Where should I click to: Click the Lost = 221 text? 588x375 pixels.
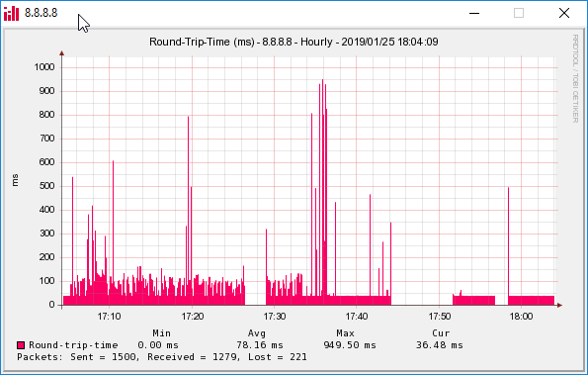277,357
